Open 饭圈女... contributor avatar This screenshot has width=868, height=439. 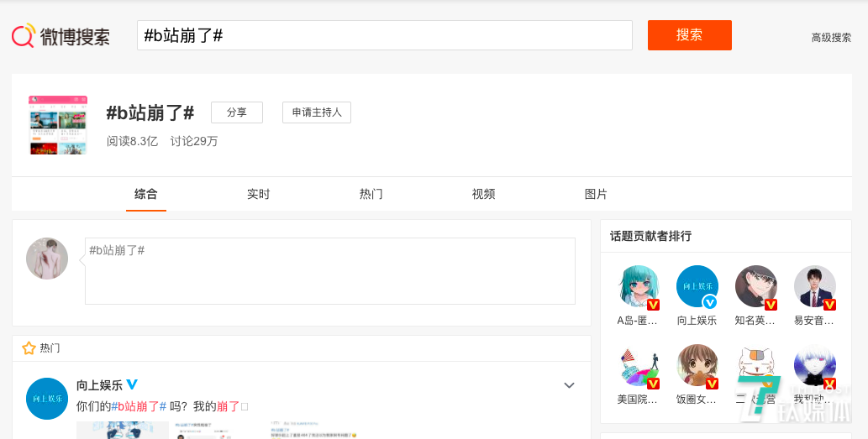[x=697, y=365]
